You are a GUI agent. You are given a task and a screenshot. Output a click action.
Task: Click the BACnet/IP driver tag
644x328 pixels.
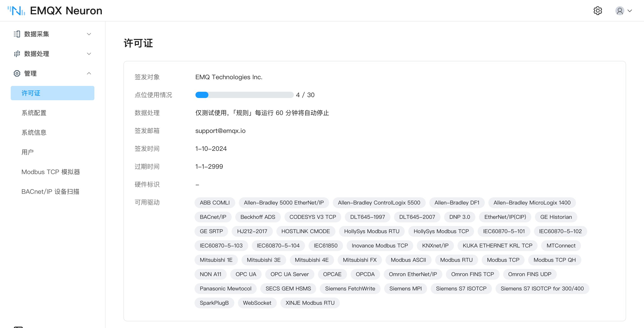point(213,217)
